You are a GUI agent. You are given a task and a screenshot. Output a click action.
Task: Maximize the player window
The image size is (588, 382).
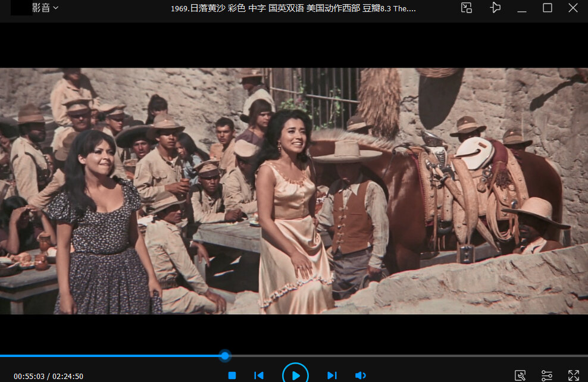(x=548, y=8)
